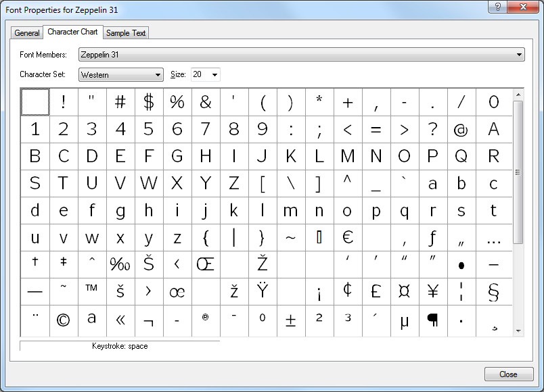Select the dollar sign character
The height and width of the screenshot is (392, 544).
(149, 101)
